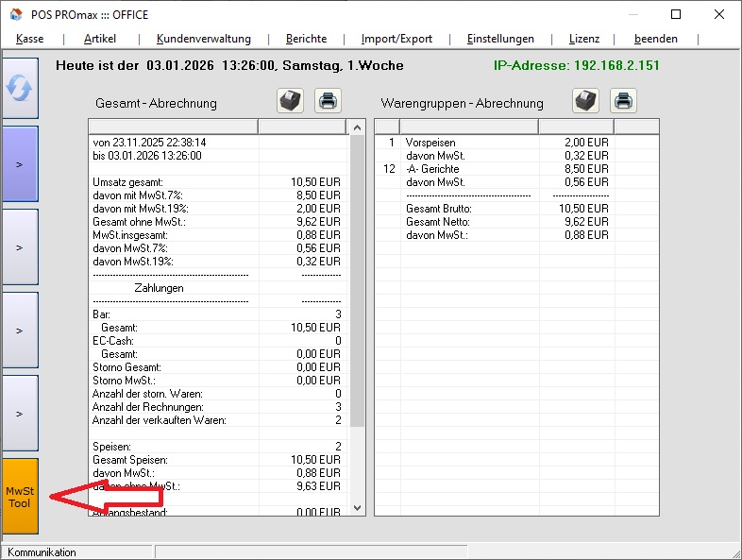Print Warengruppen-Abrechnung on the receipt printer
The height and width of the screenshot is (560, 742).
(x=586, y=101)
